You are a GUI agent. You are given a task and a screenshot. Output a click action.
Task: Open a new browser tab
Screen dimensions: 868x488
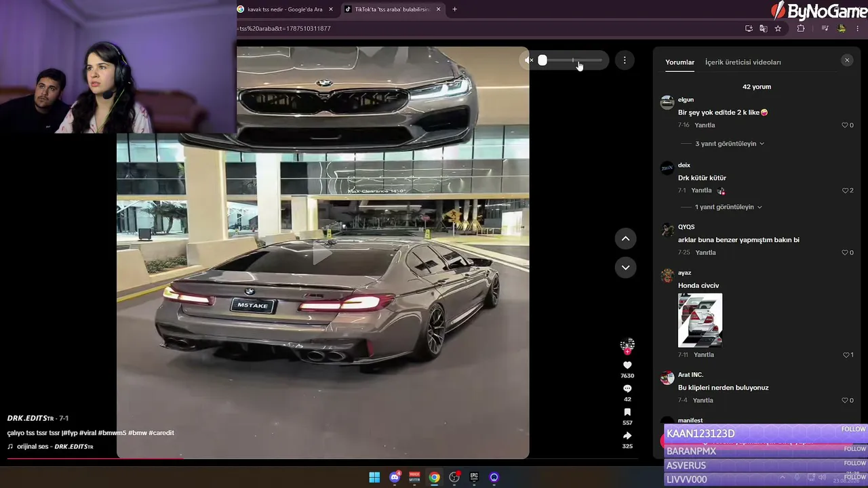(x=454, y=9)
